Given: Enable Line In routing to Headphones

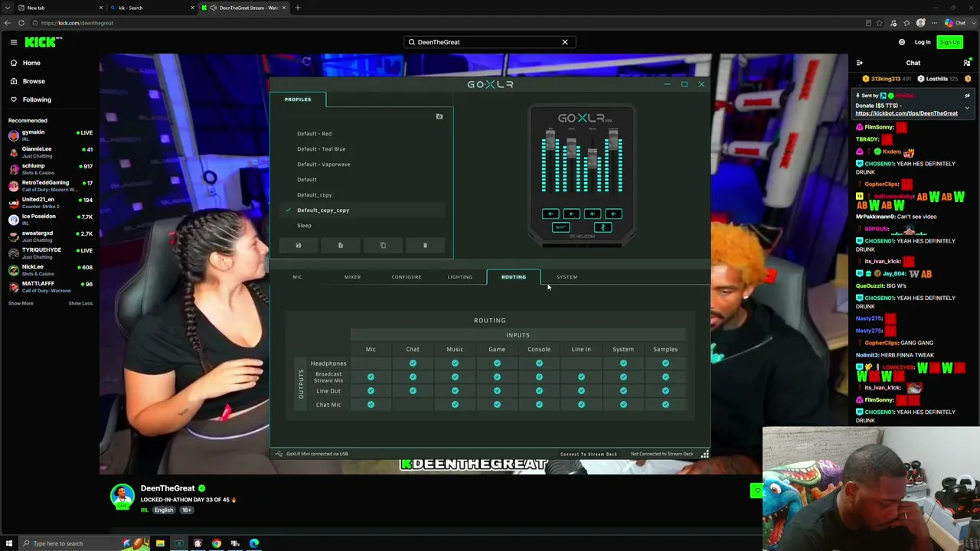Looking at the screenshot, I should click(x=581, y=364).
